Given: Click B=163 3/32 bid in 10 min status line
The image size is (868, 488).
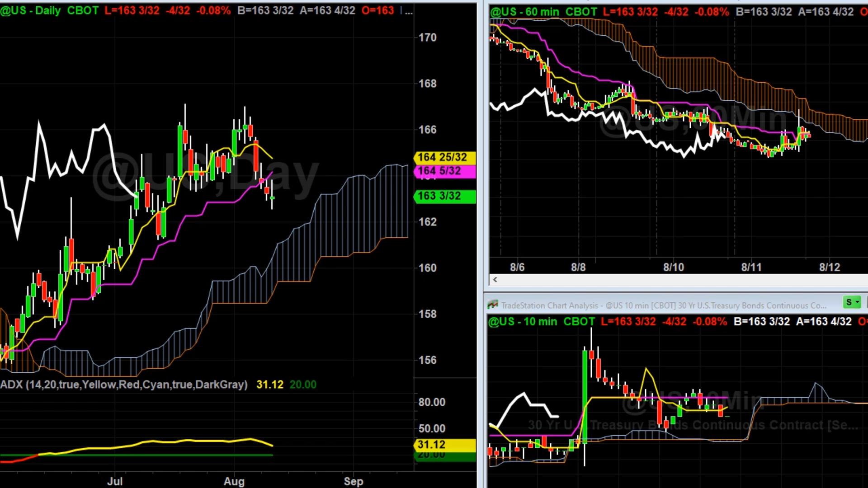Looking at the screenshot, I should point(762,322).
